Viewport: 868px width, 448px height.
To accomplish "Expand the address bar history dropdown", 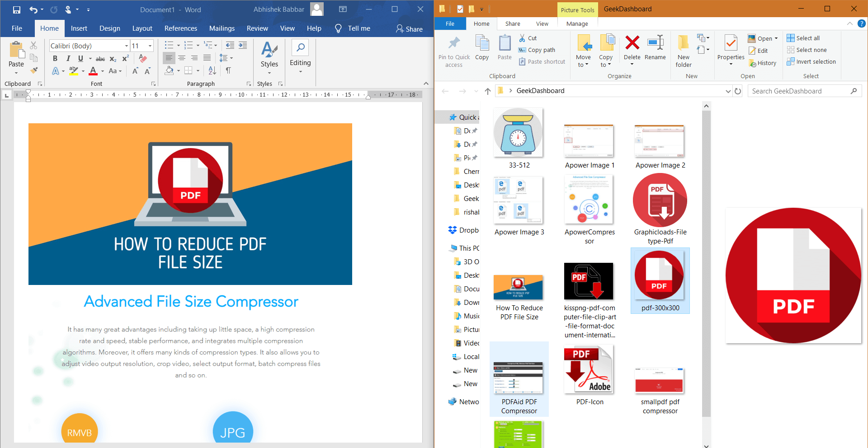I will tap(728, 91).
